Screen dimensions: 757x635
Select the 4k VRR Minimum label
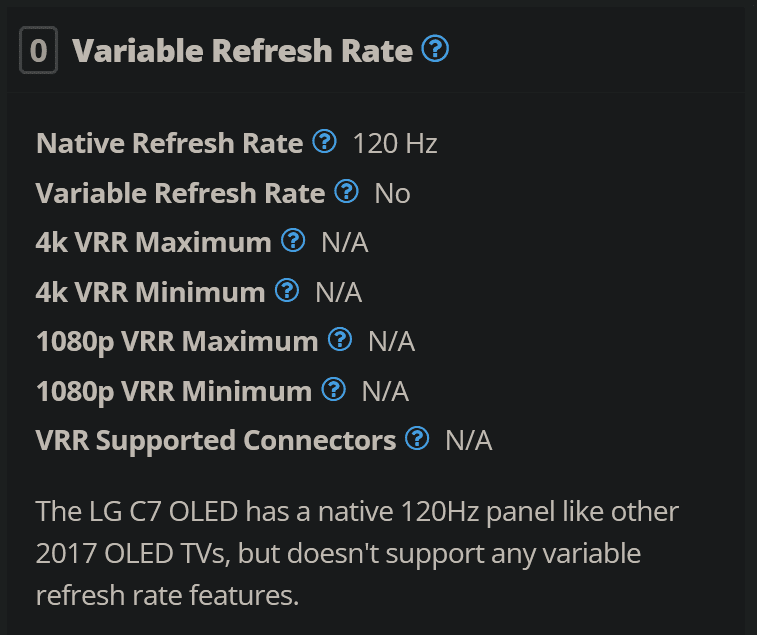tap(151, 292)
